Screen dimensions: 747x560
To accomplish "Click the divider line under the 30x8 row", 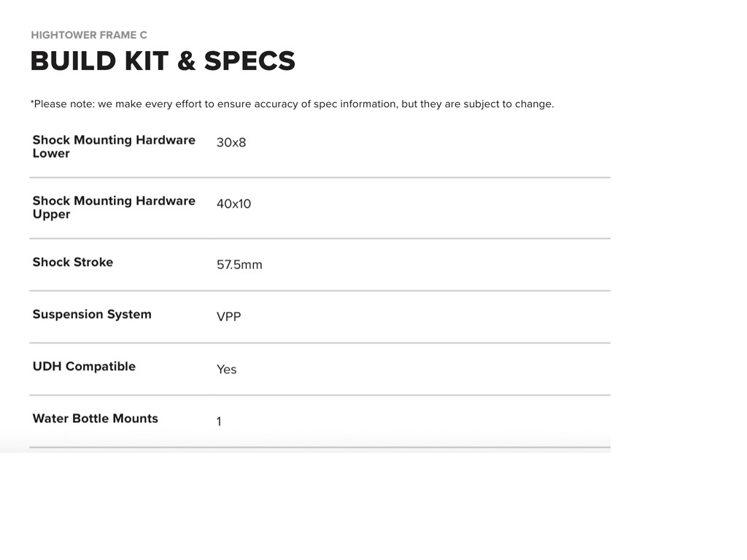I will click(x=320, y=177).
